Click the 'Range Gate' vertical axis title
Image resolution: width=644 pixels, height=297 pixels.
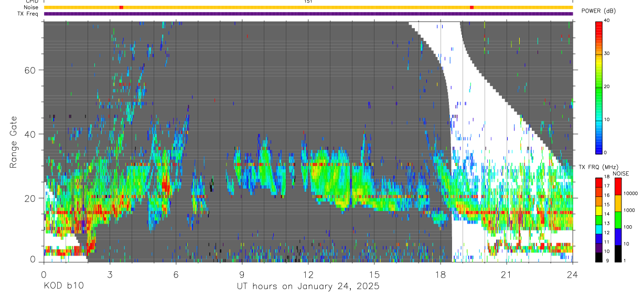point(15,142)
